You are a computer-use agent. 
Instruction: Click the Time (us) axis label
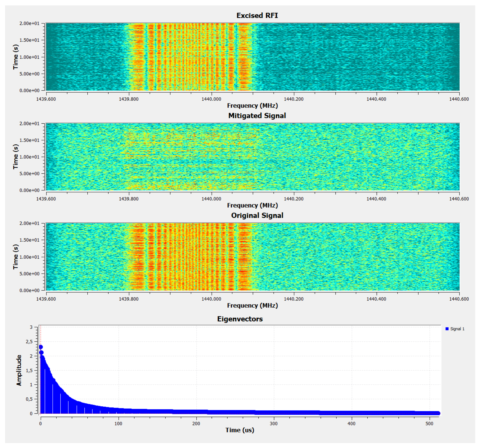[240, 430]
